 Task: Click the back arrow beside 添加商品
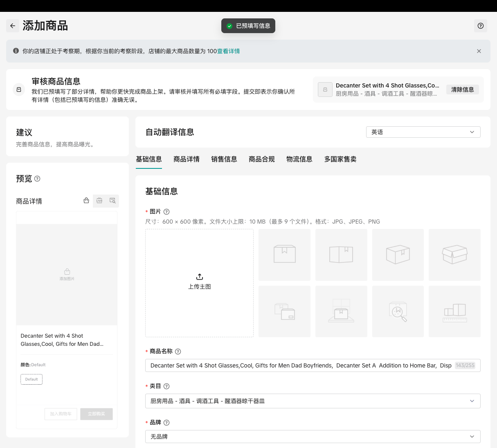[13, 26]
